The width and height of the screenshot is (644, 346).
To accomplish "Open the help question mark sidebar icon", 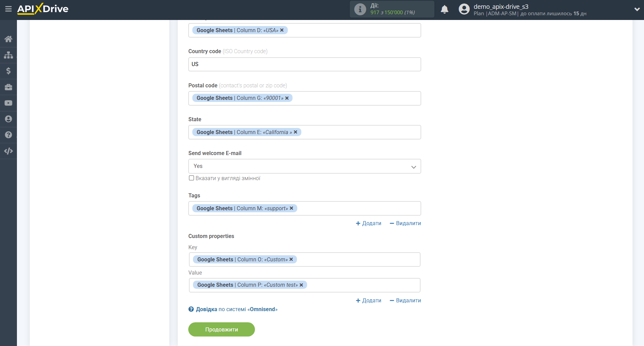I will tap(8, 135).
